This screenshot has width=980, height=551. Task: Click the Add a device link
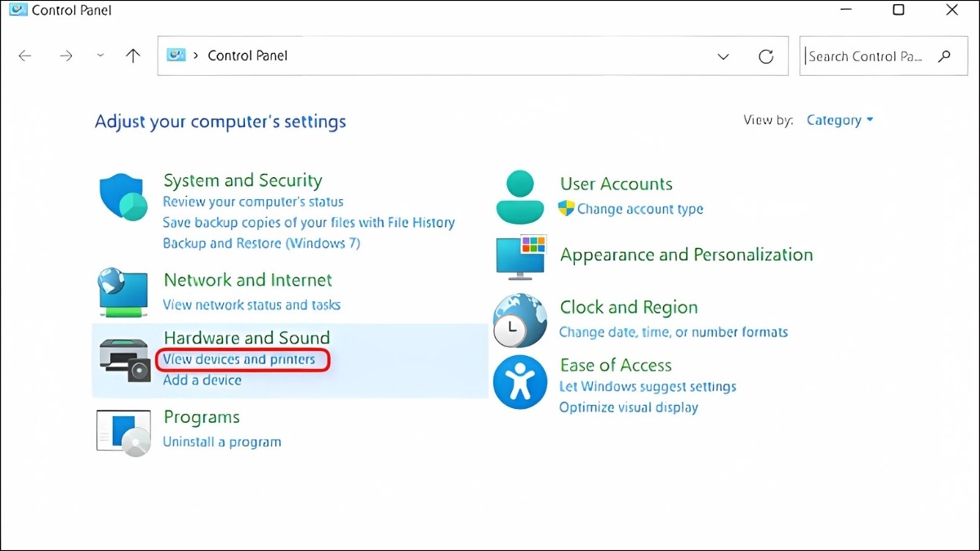(x=202, y=380)
